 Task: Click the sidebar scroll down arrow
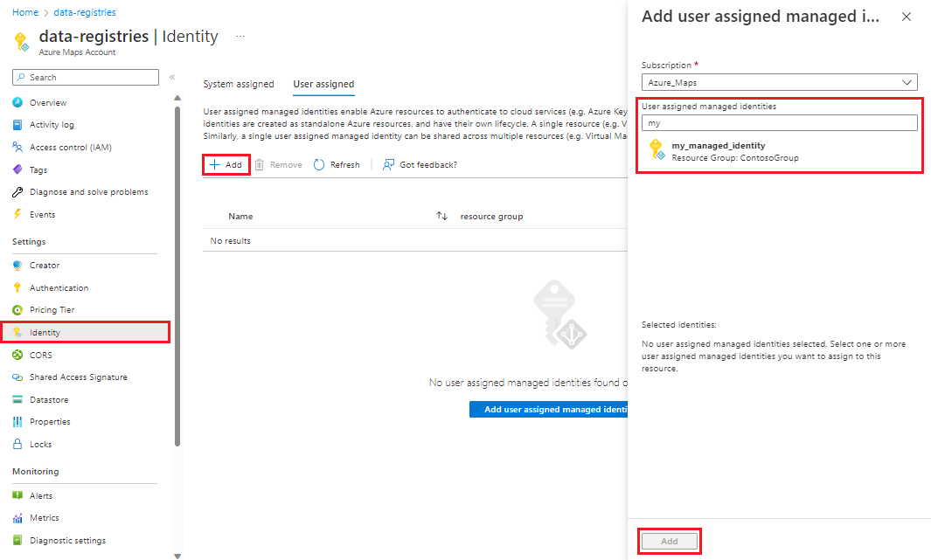[x=177, y=556]
